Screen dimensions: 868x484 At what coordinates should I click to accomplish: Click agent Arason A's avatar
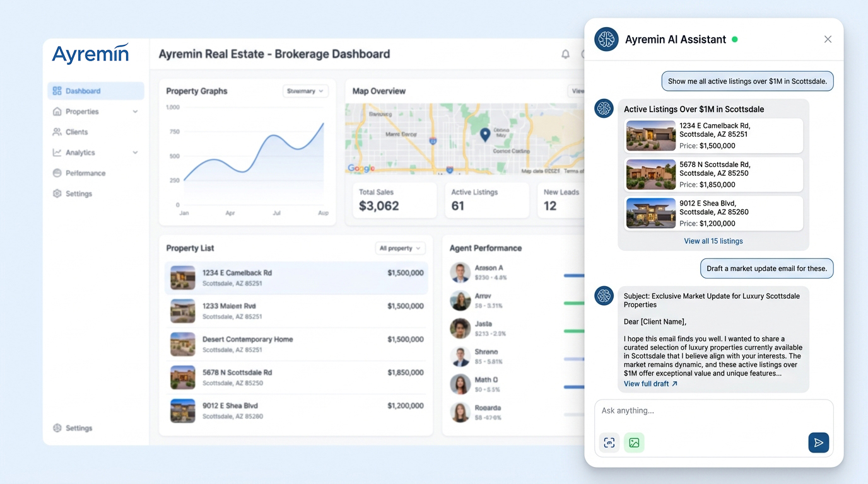click(x=460, y=273)
